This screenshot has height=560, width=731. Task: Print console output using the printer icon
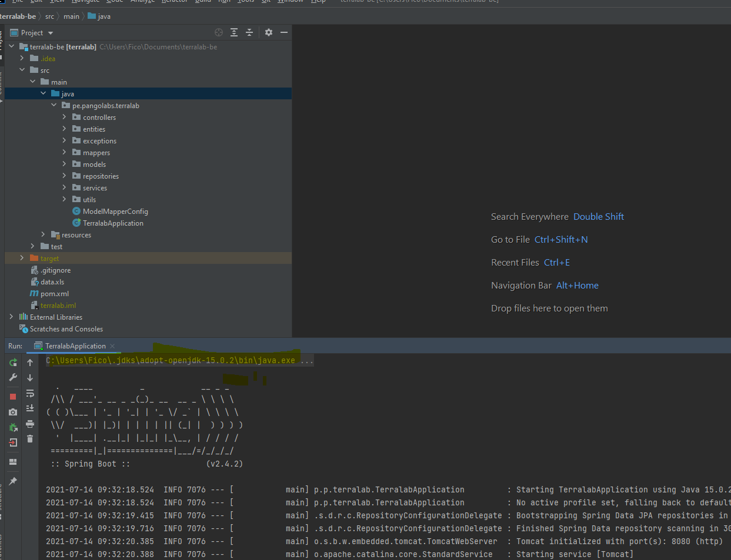(x=30, y=424)
